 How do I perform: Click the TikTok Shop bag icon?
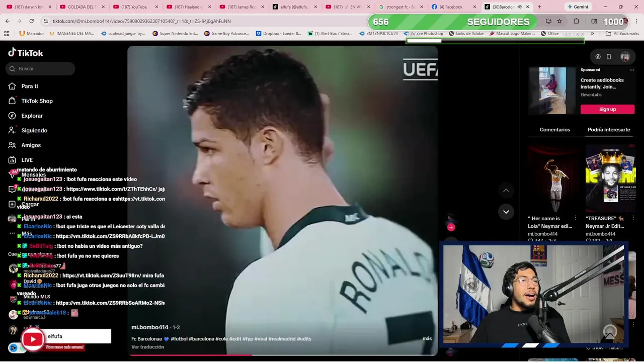[12, 101]
